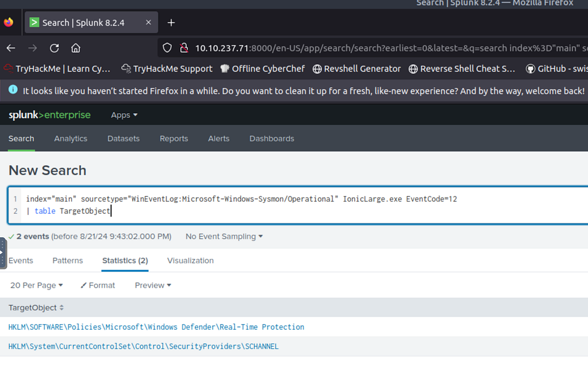Reload the current page

pyautogui.click(x=55, y=48)
